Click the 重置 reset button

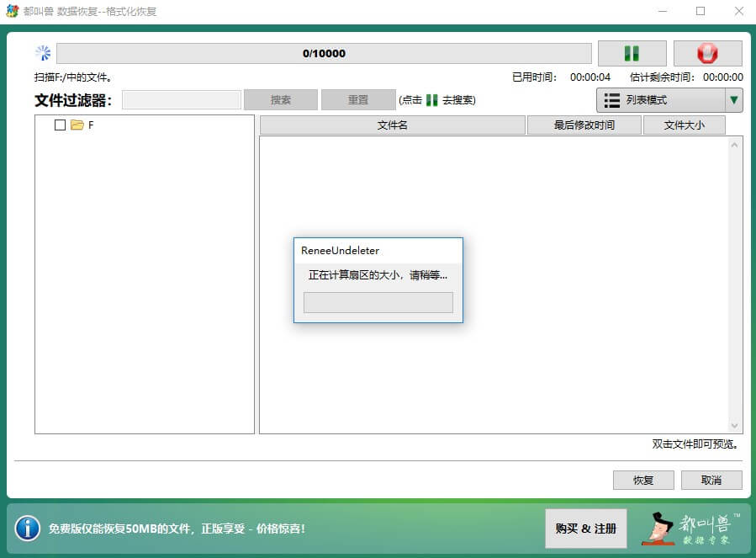358,100
